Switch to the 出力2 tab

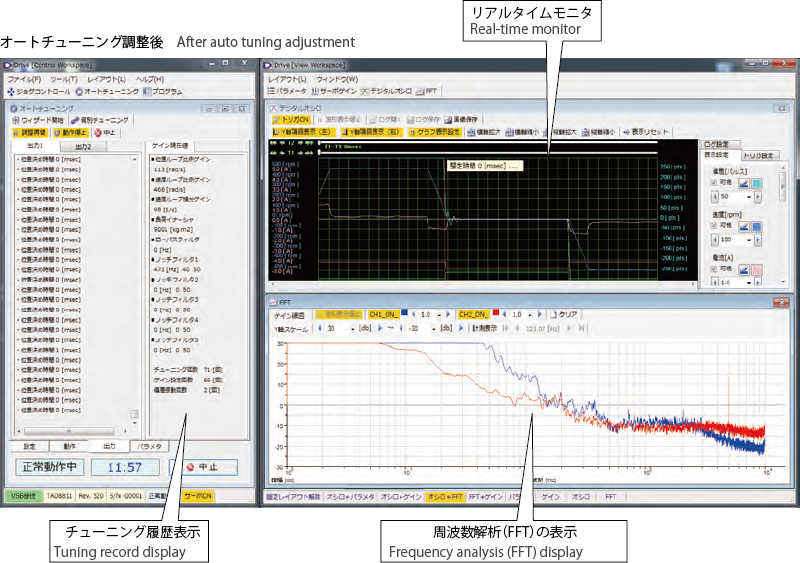click(x=86, y=147)
